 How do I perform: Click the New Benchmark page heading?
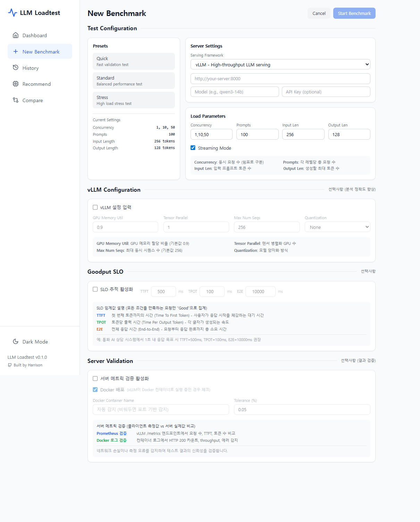(117, 13)
